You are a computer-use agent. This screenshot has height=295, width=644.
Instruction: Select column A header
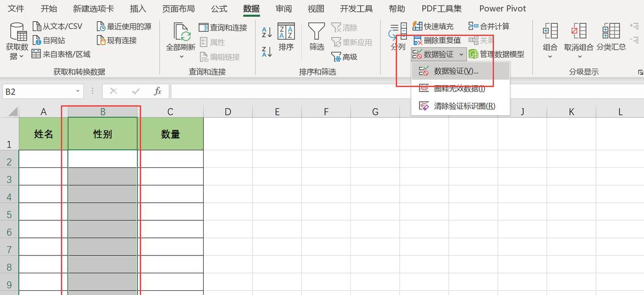(43, 112)
